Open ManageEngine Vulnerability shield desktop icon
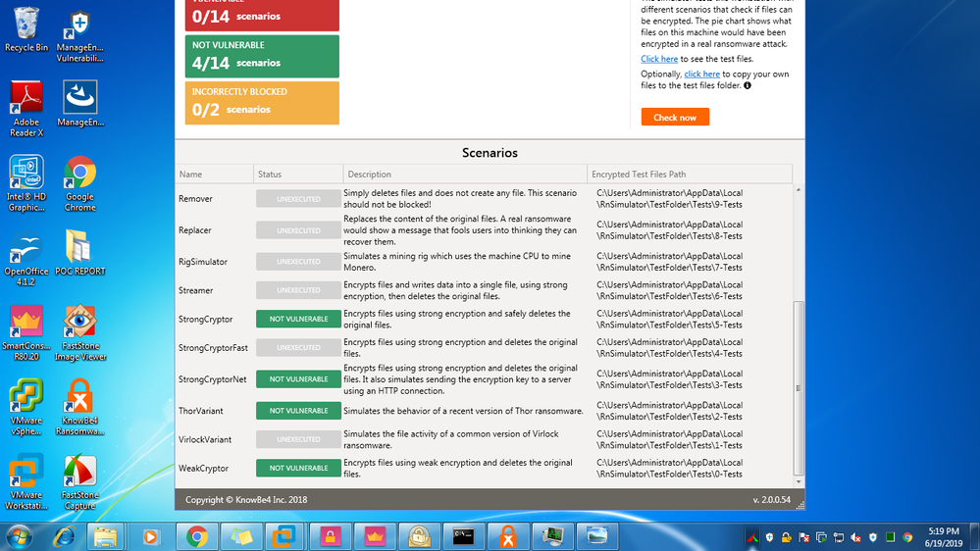The width and height of the screenshot is (980, 551). tap(80, 36)
